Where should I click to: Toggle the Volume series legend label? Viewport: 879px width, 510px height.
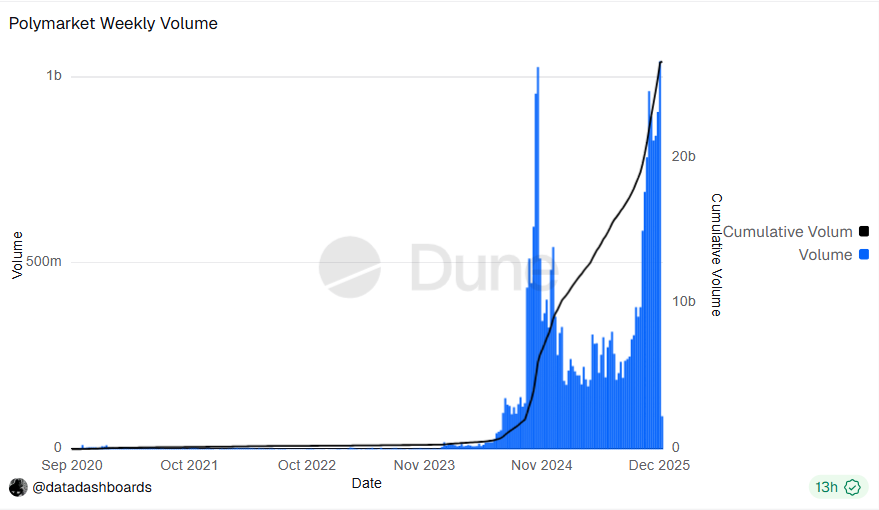[825, 255]
